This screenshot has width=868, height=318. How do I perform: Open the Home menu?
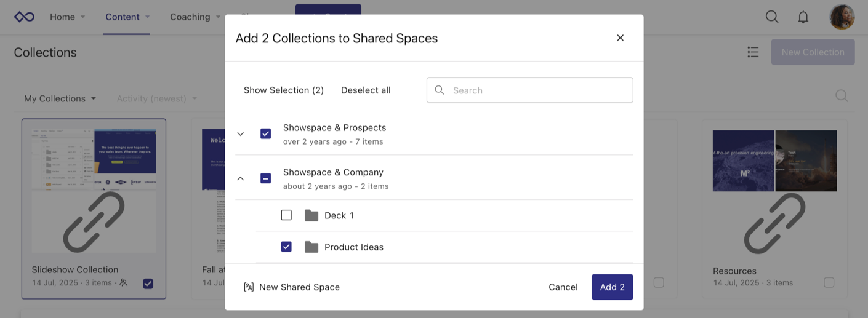[x=68, y=17]
